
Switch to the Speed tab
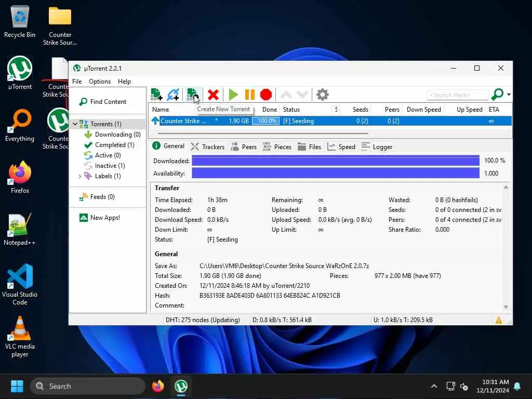click(x=341, y=147)
